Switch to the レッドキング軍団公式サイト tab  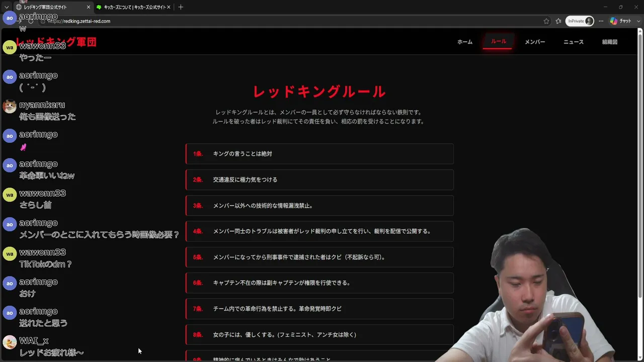[x=52, y=7]
